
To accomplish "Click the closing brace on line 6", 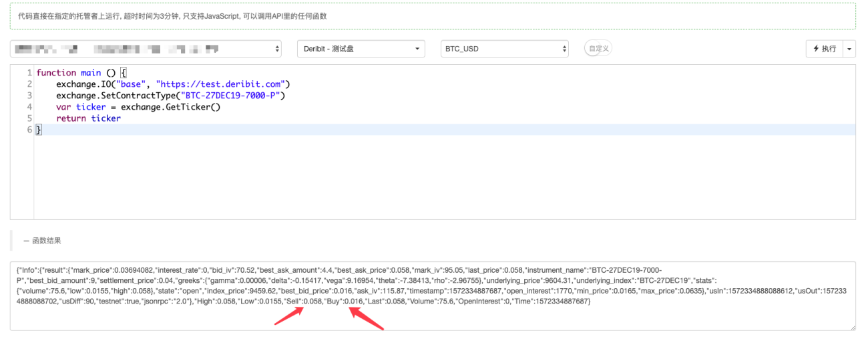I will pos(39,130).
